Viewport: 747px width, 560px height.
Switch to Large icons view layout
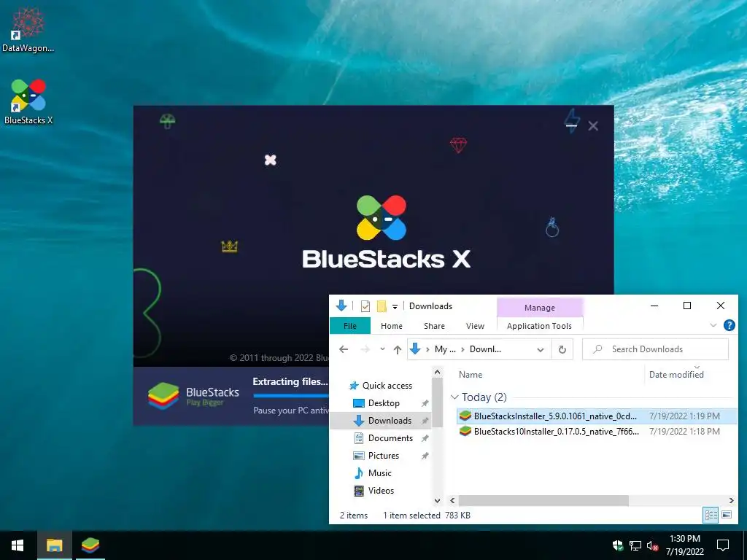coord(727,515)
